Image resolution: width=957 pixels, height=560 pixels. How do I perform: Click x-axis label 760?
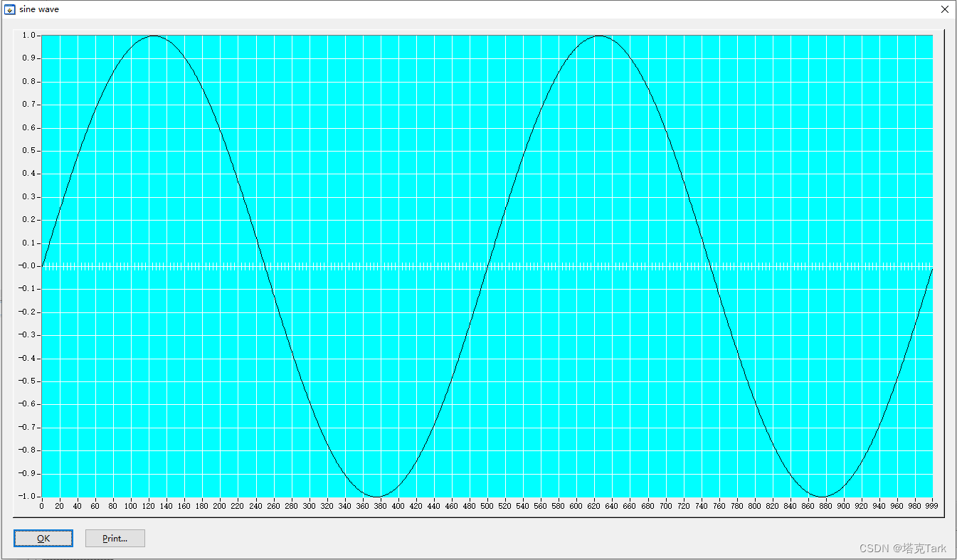point(719,507)
